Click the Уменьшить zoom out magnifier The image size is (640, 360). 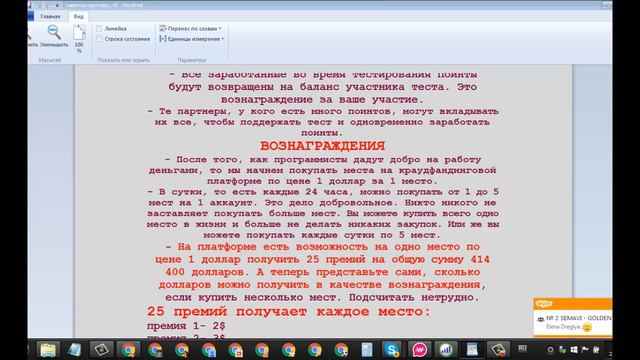click(x=54, y=36)
